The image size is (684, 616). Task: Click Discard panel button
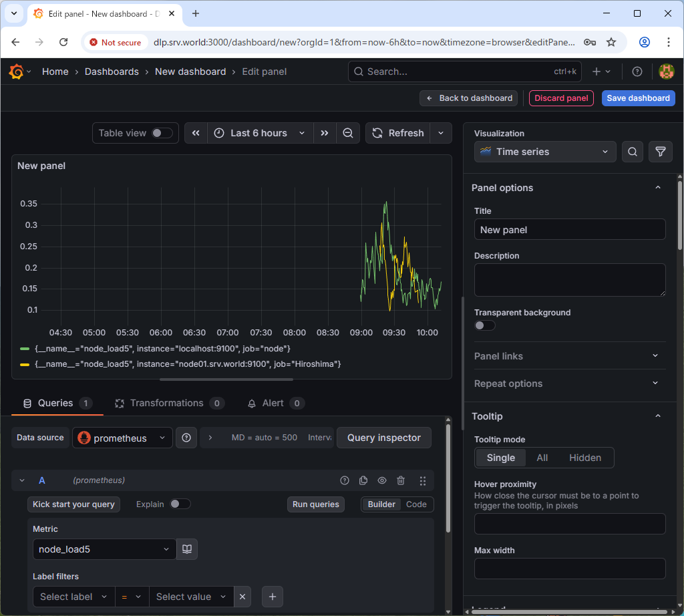tap(561, 98)
